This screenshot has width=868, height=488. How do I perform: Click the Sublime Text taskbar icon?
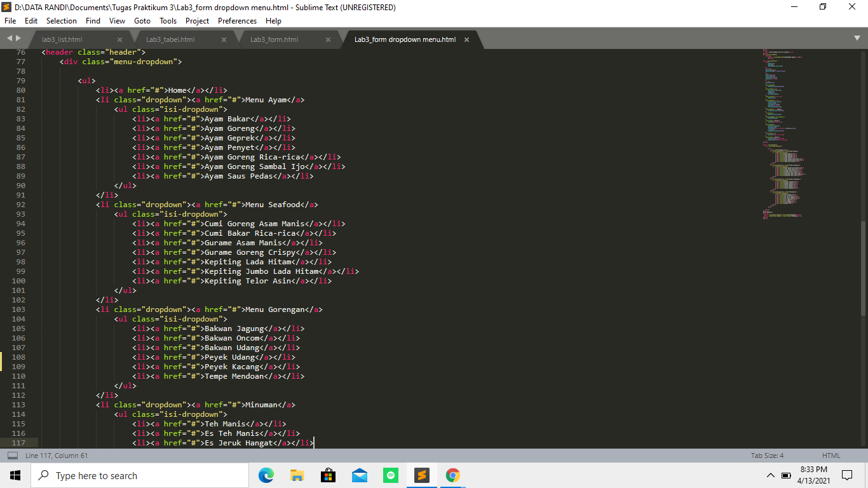422,475
